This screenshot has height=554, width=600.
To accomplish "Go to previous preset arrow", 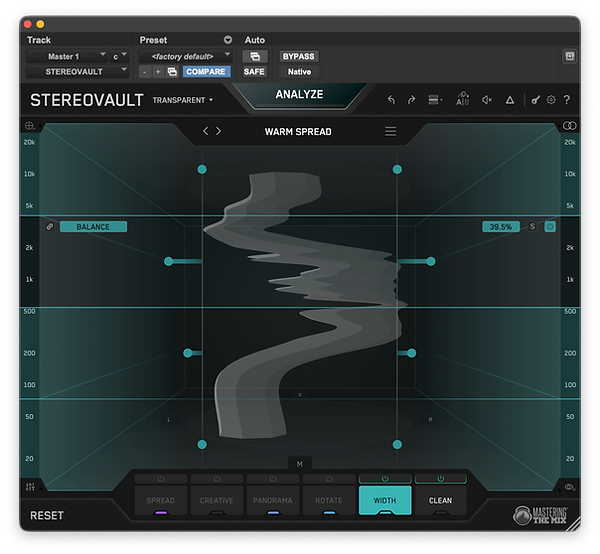I will (206, 131).
